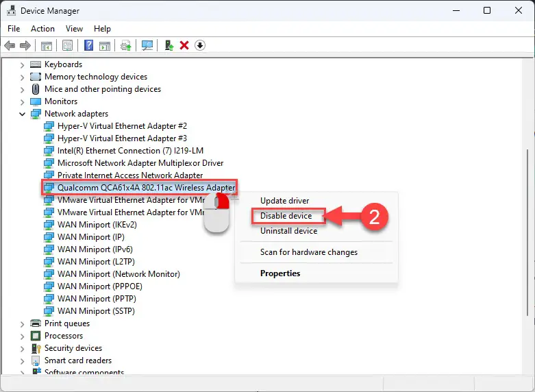
Task: Expand the Processors category
Action: pos(22,336)
